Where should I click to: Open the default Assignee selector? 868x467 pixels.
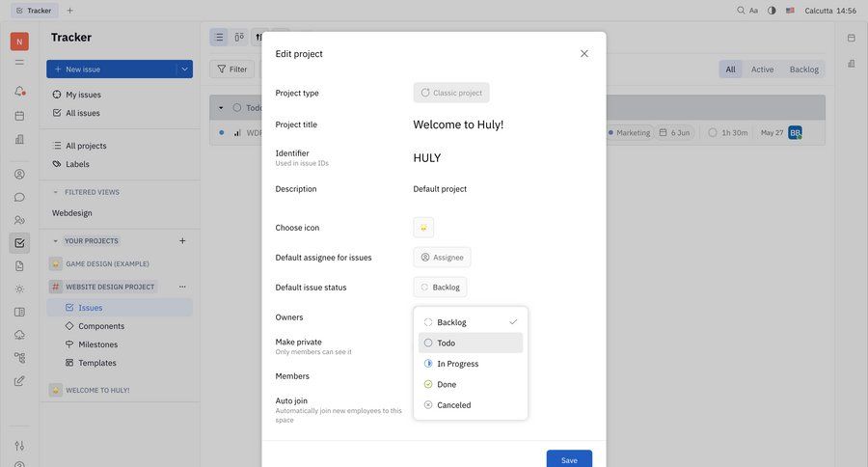point(442,258)
